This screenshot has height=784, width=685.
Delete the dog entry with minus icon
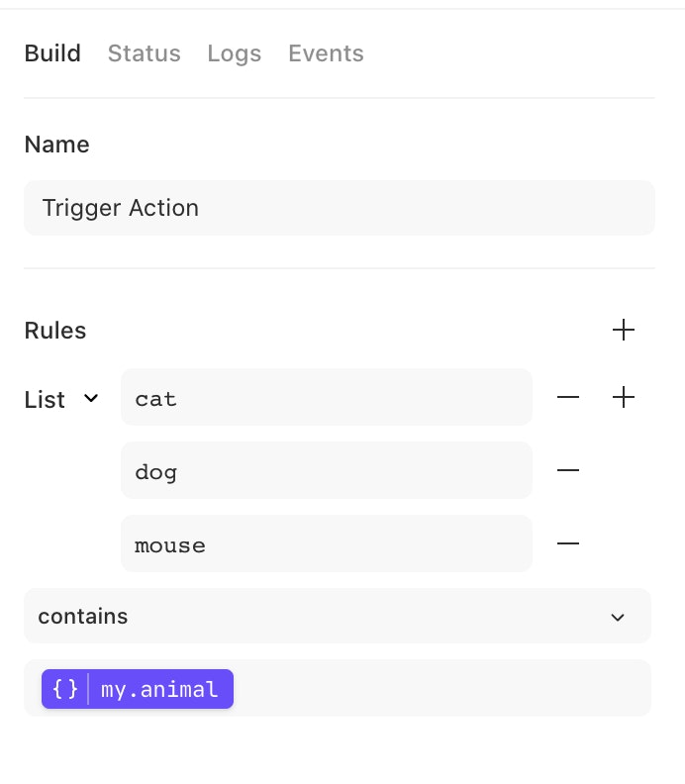pyautogui.click(x=568, y=470)
